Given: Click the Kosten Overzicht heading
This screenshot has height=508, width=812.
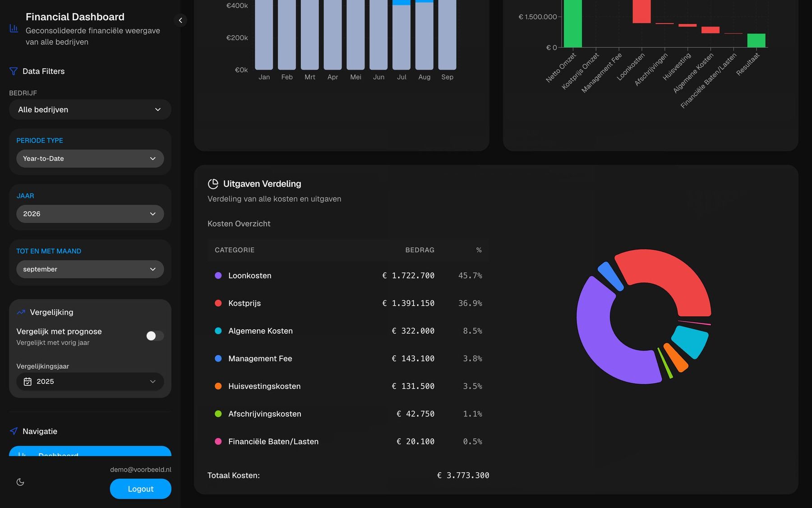Looking at the screenshot, I should click(x=239, y=224).
